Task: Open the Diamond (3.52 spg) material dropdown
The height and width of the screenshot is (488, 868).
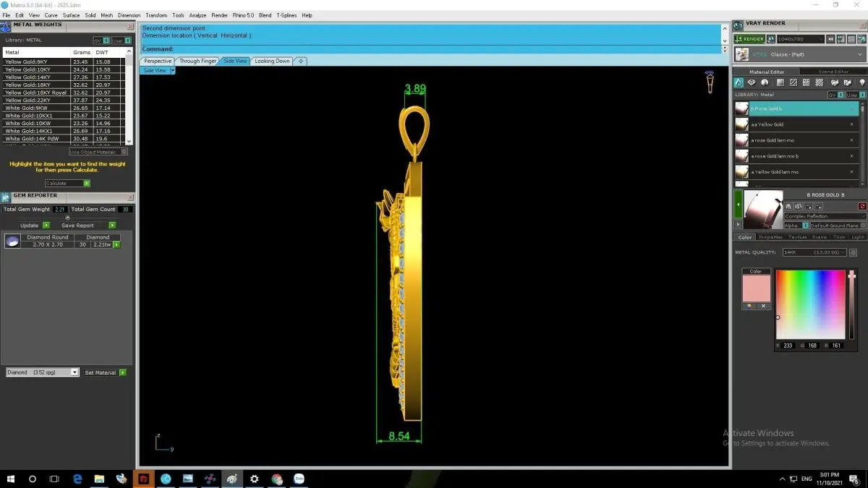Action: point(42,372)
